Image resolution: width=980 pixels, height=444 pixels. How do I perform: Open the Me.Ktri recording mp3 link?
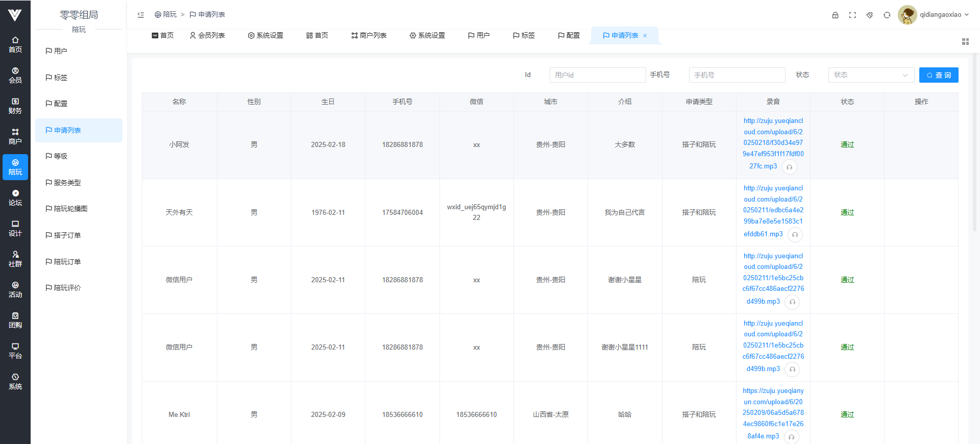[x=773, y=413]
